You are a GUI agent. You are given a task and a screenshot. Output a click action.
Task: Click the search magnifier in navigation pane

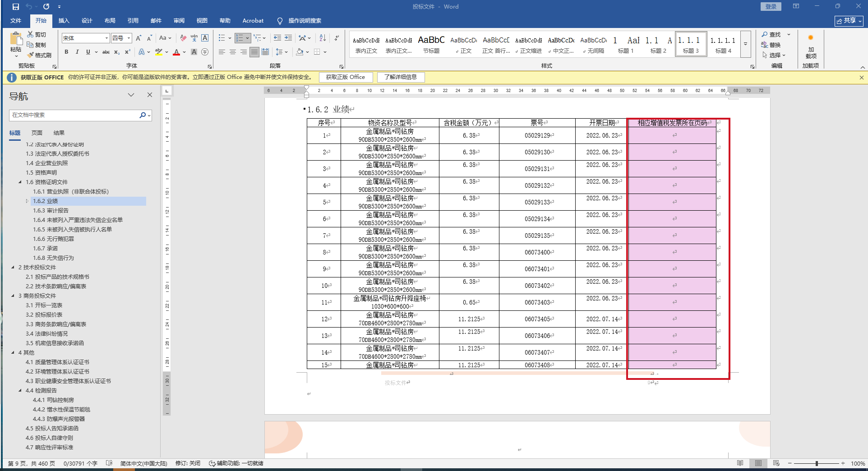(143, 115)
